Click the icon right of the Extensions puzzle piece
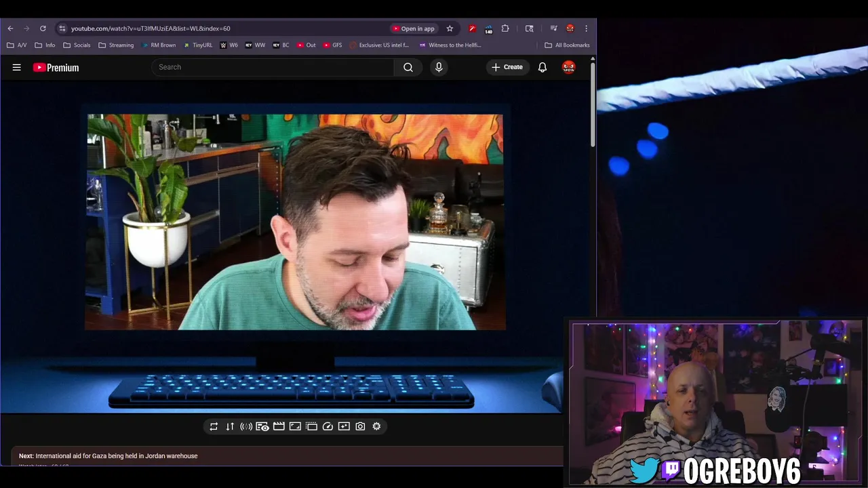The image size is (868, 488). (530, 28)
